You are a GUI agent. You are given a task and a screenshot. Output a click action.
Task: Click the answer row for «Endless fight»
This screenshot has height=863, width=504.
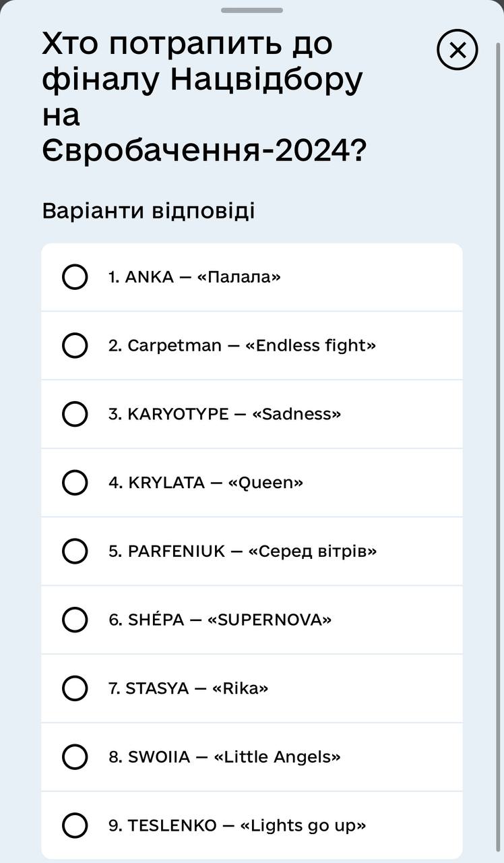coord(252,345)
